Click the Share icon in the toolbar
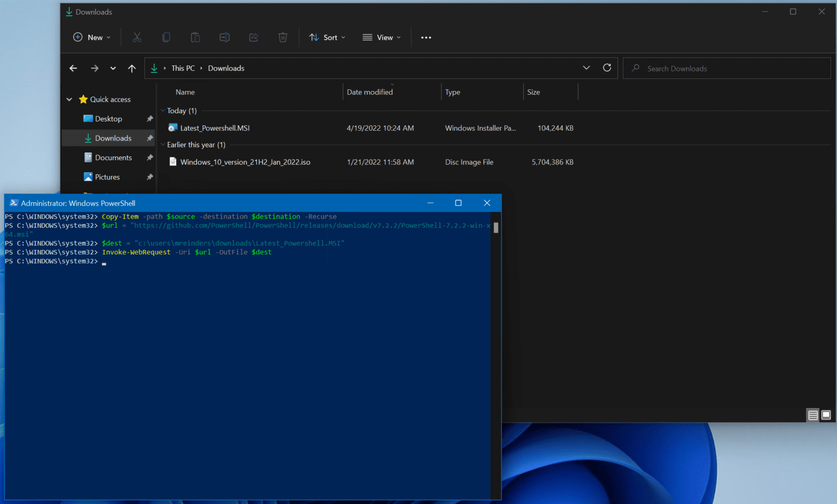The image size is (837, 504). pos(253,37)
